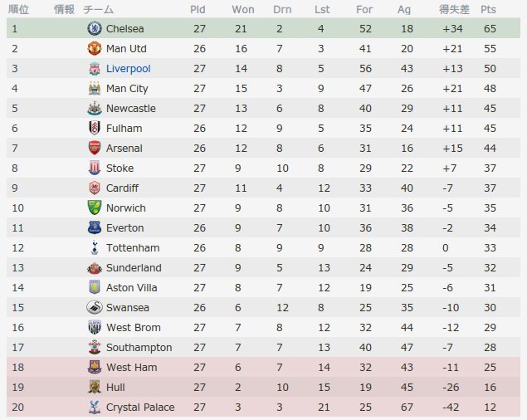Click the Chelsea club crest
Viewport: 527px width, 420px height.
[95, 28]
